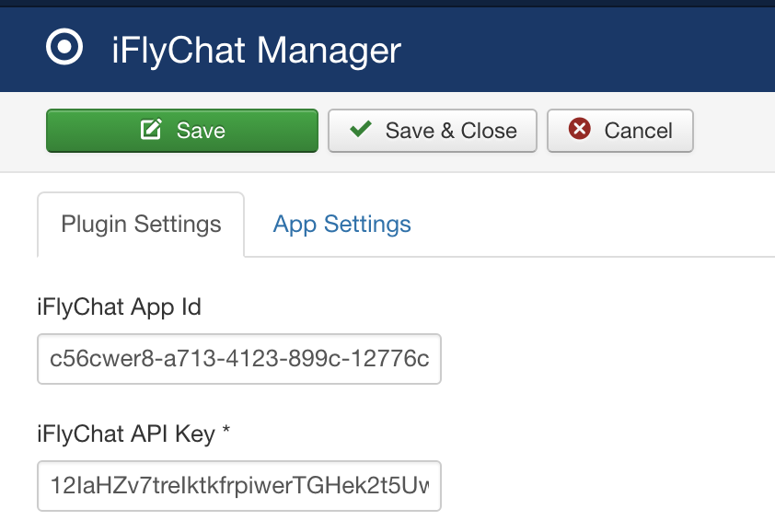Click the green checkmark icon
Image resolution: width=775 pixels, height=532 pixels.
[361, 129]
